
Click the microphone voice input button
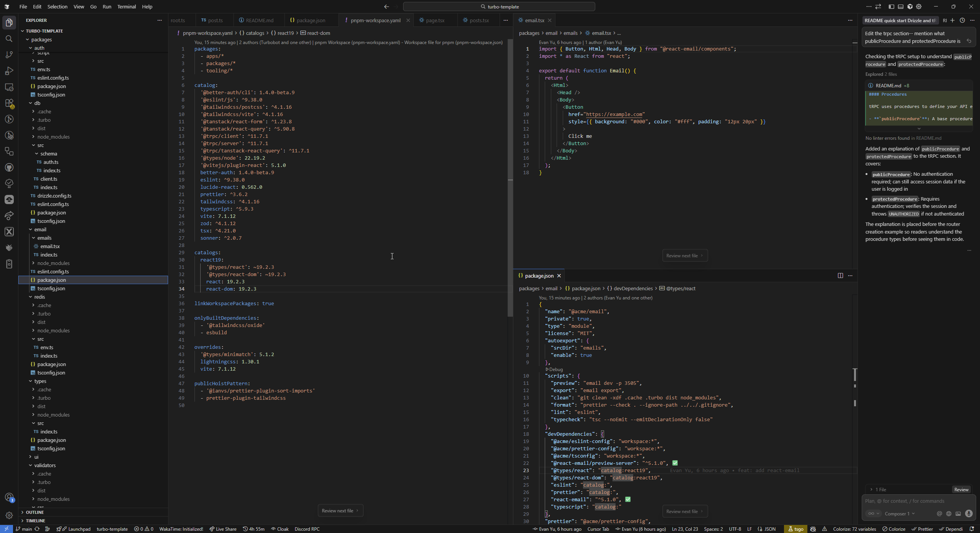click(x=969, y=514)
